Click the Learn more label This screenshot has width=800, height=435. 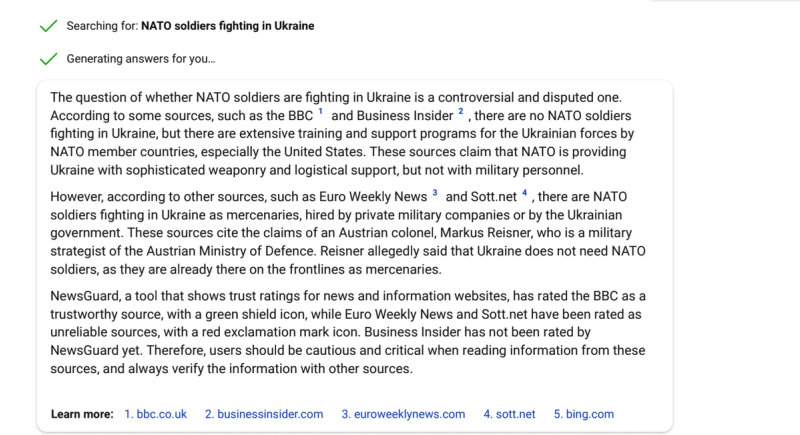pos(82,414)
